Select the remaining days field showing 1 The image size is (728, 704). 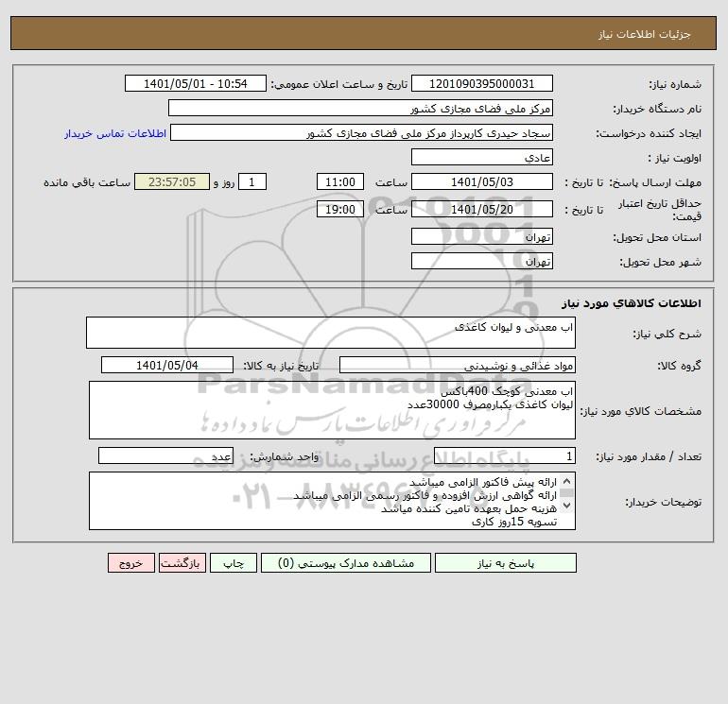click(x=252, y=182)
